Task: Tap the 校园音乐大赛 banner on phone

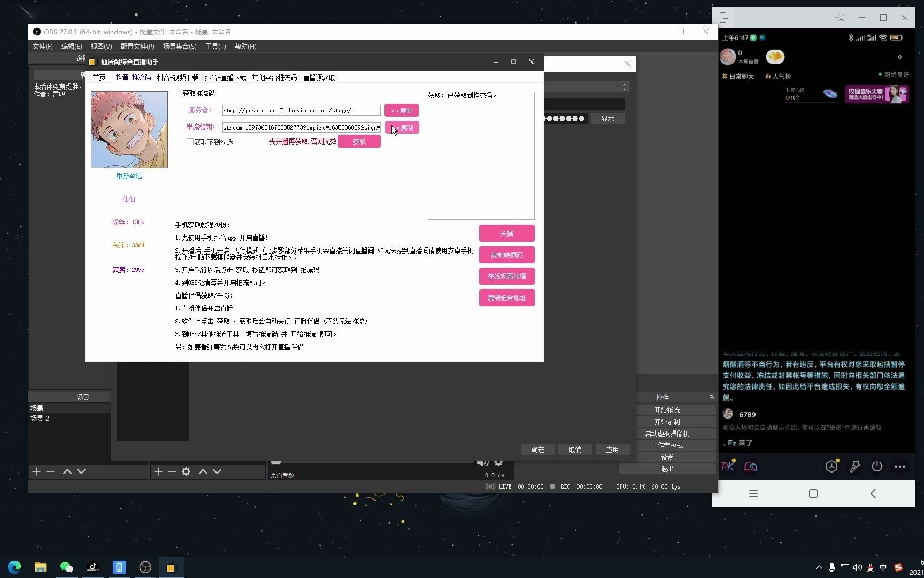Action: pos(877,94)
